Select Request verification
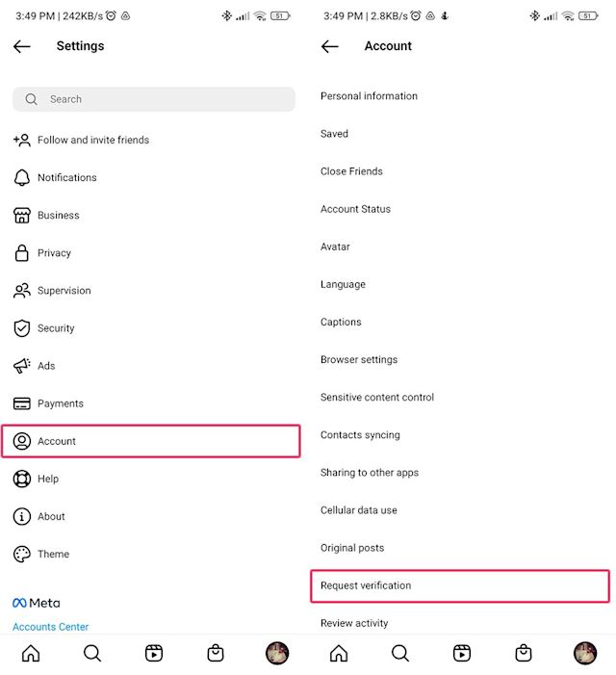The height and width of the screenshot is (675, 616). [460, 585]
